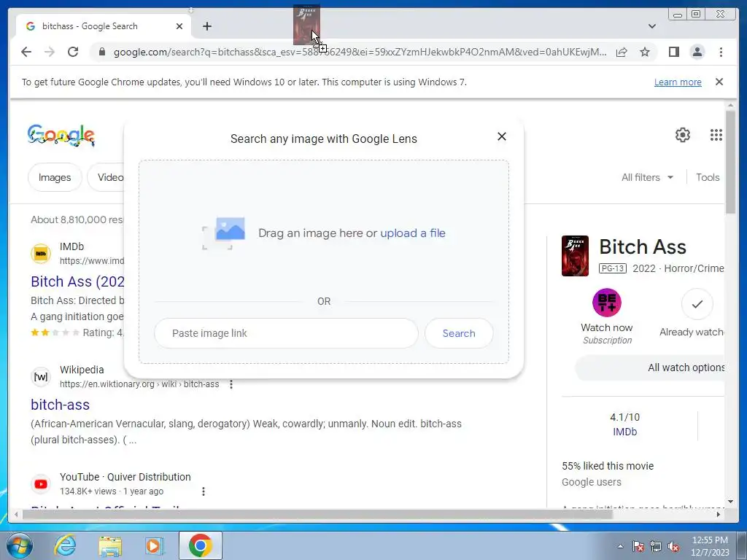This screenshot has height=560, width=747.
Task: Open the Windows Start menu
Action: 19,545
